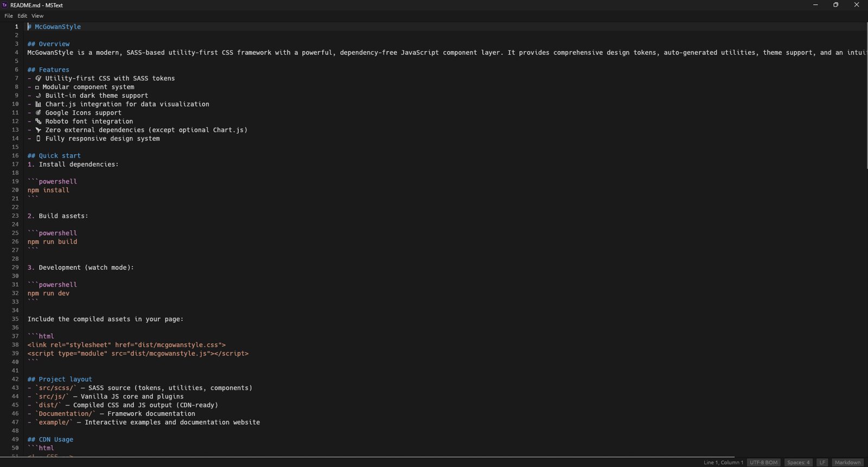Click the 'npm install' command line

48,191
